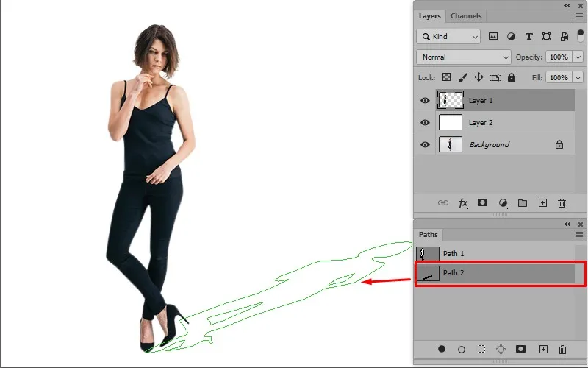
Task: Filter layers by shape layer icon
Action: click(x=546, y=36)
